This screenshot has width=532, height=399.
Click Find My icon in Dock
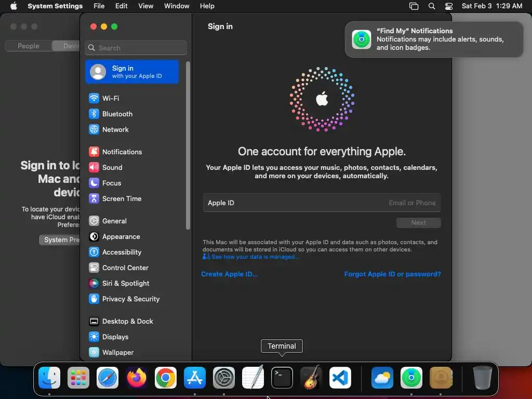point(411,378)
